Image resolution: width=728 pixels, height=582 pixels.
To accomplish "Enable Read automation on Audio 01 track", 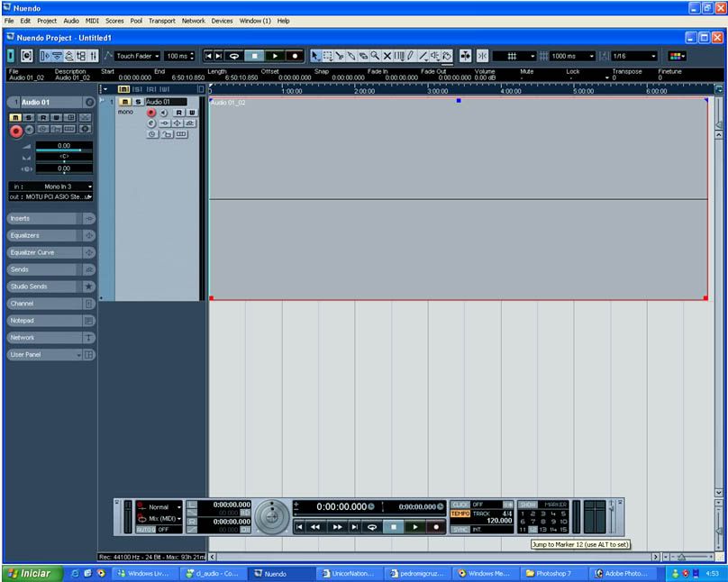I will click(x=178, y=113).
